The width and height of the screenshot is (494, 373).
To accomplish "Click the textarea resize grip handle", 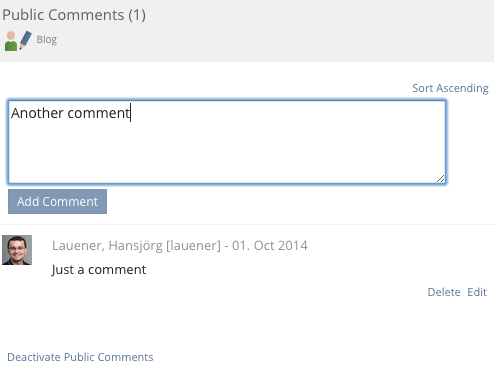I will 440,179.
